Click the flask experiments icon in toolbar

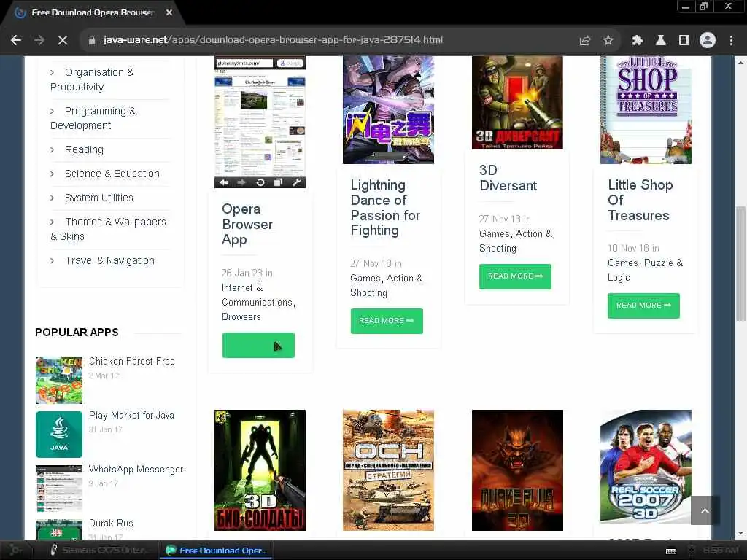[x=661, y=41]
